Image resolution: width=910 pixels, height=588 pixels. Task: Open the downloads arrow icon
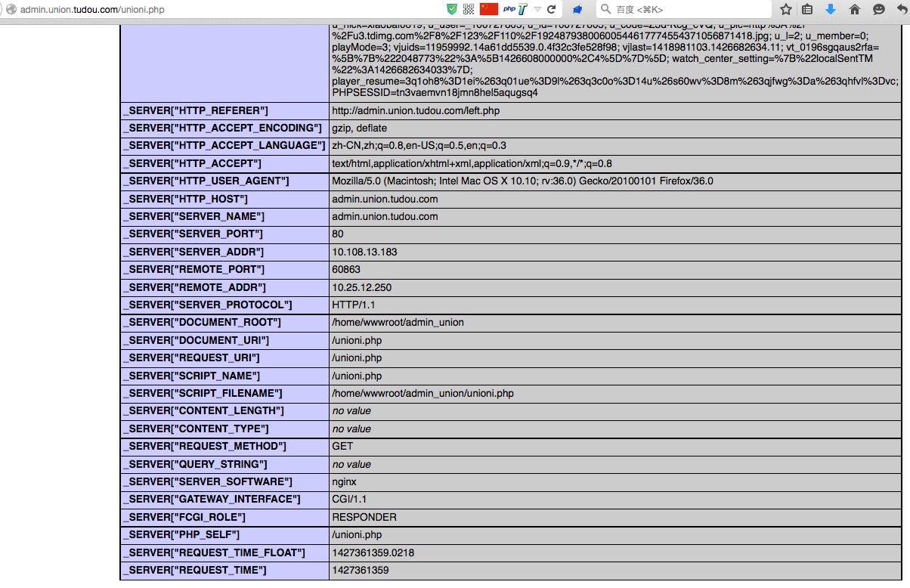click(831, 9)
